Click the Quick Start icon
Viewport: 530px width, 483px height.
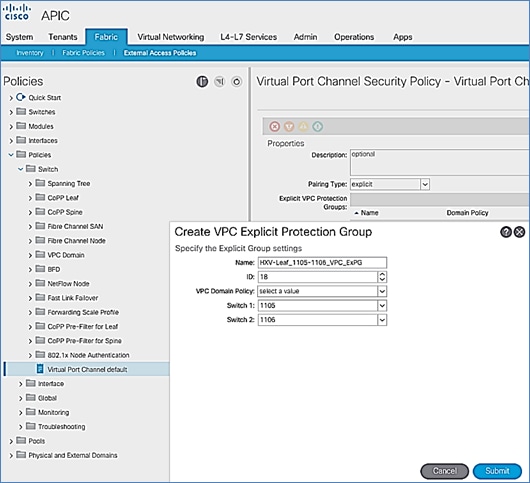21,97
